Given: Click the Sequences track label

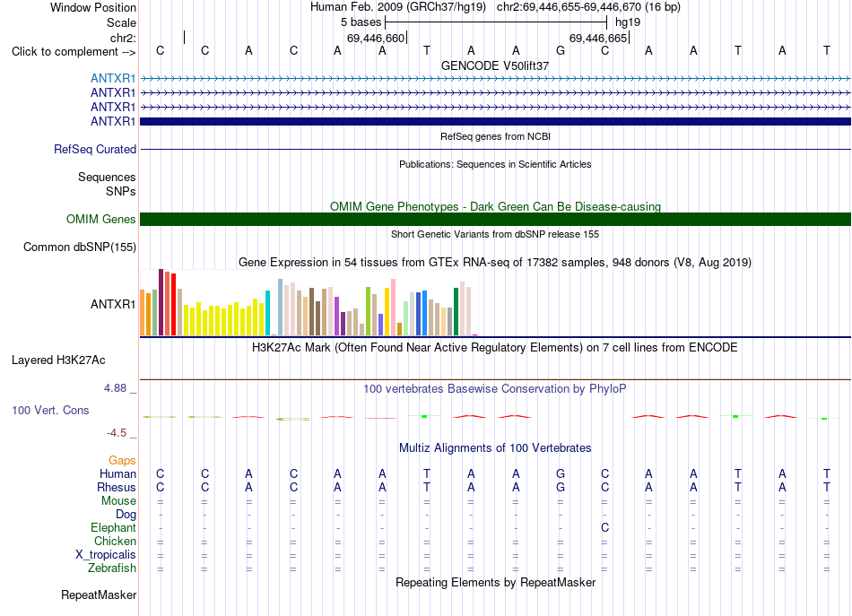Looking at the screenshot, I should pyautogui.click(x=107, y=177).
